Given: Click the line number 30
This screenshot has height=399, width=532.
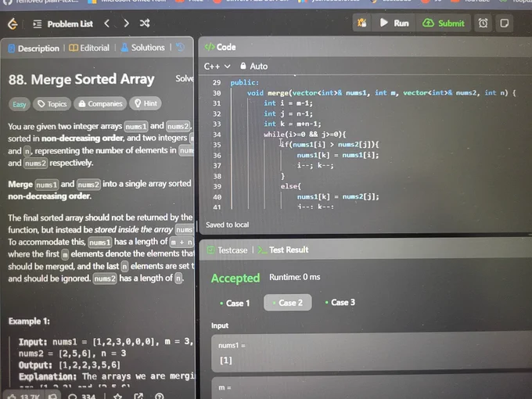Looking at the screenshot, I should click(217, 93).
